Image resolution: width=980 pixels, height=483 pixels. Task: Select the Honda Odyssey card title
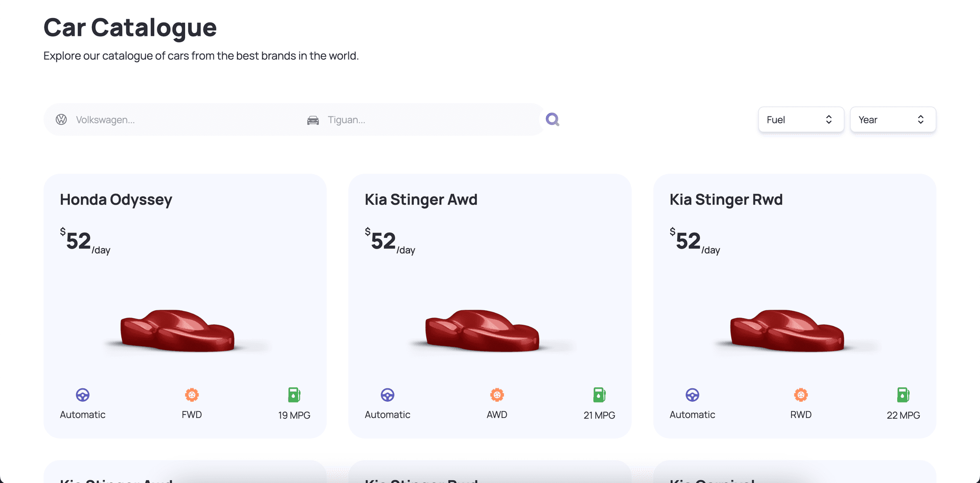click(x=116, y=200)
